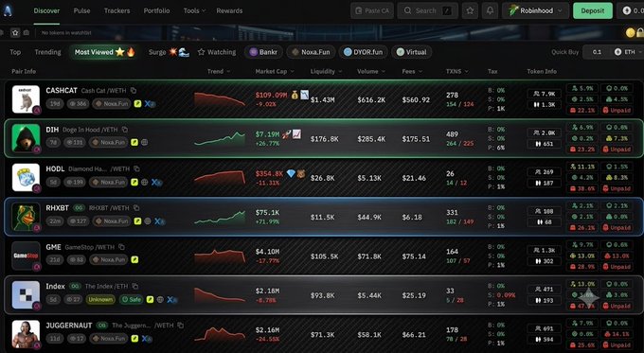Image resolution: width=644 pixels, height=353 pixels.
Task: Go to the Discover tab
Action: tap(46, 10)
